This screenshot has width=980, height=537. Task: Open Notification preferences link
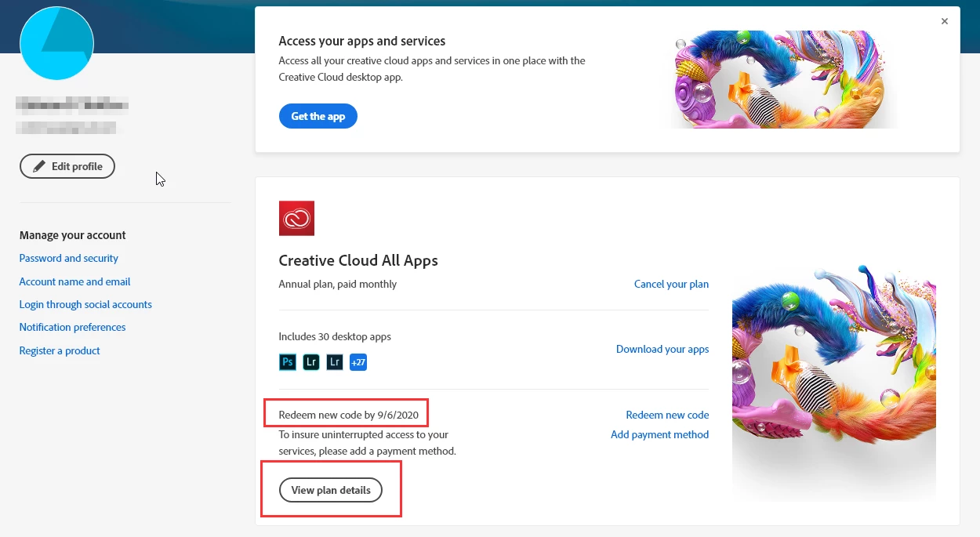coord(73,327)
